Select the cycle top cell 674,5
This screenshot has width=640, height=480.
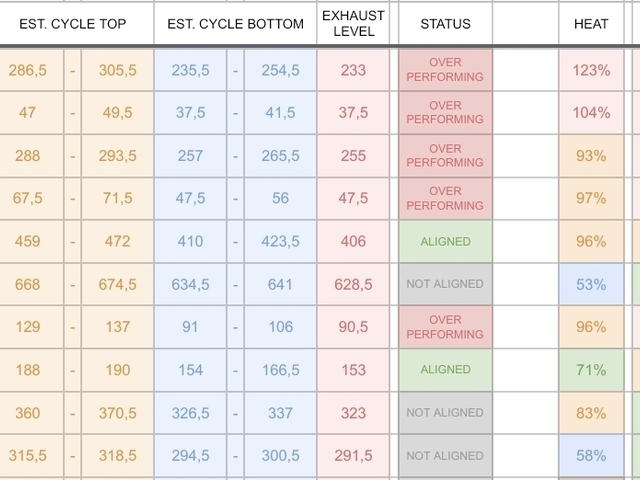tap(117, 284)
